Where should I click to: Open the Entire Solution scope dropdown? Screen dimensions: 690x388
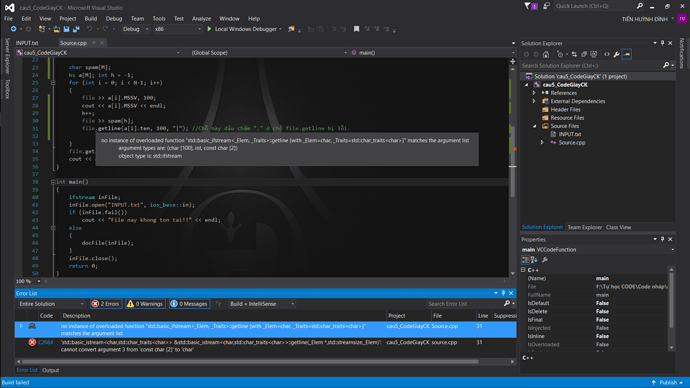pyautogui.click(x=51, y=304)
